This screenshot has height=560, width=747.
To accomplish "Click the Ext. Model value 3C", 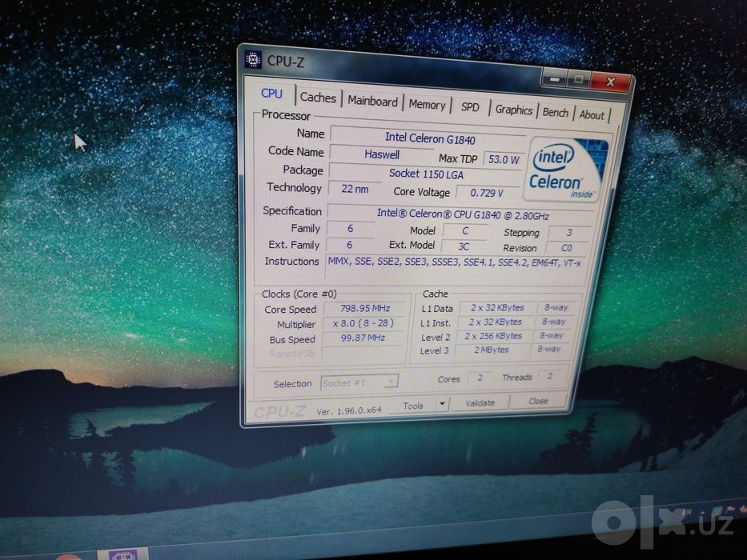I will 463,246.
